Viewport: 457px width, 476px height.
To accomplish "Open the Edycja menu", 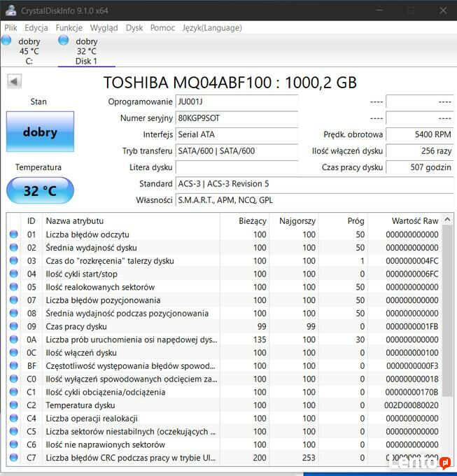I will click(x=36, y=28).
